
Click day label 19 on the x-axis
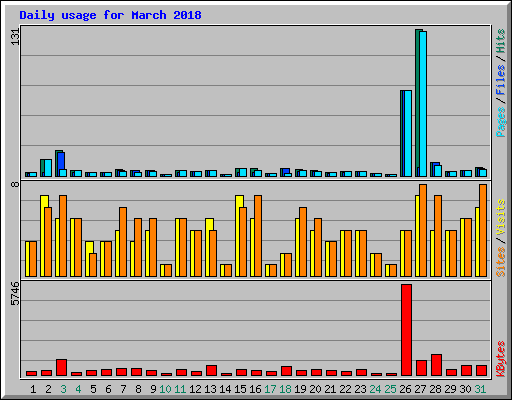[x=300, y=389]
